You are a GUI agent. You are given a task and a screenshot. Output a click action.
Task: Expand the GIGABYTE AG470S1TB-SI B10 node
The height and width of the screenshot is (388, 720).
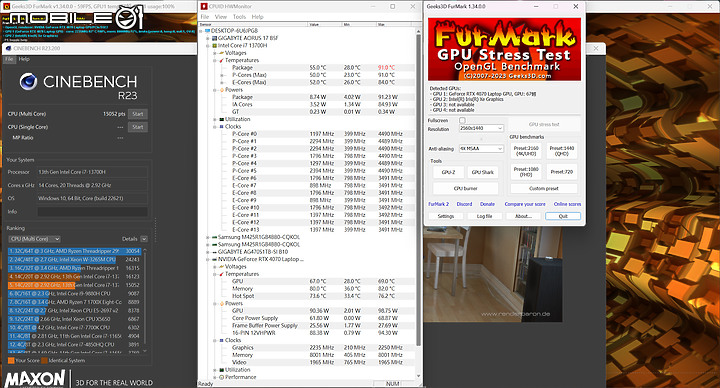(x=208, y=252)
